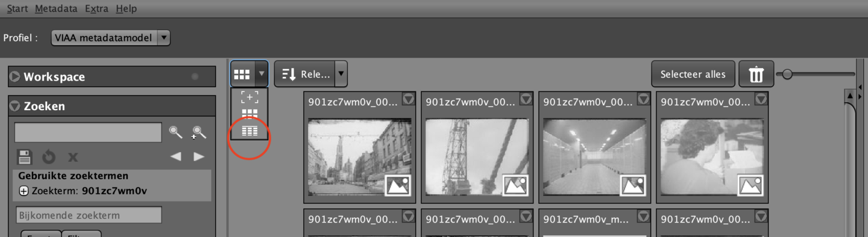
Task: Clear search using the X icon
Action: pyautogui.click(x=73, y=158)
